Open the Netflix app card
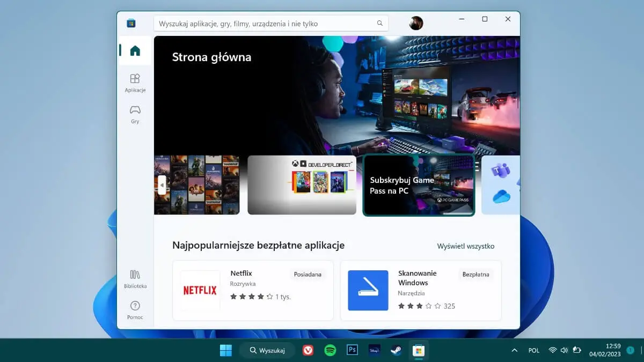Viewport: 644px width, 362px height. pyautogui.click(x=252, y=290)
